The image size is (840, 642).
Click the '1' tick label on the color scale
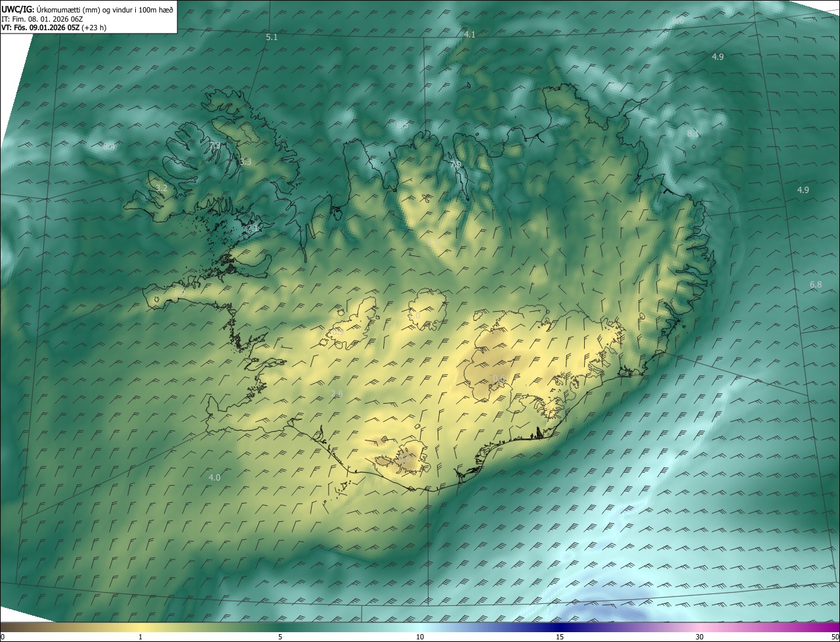click(140, 637)
